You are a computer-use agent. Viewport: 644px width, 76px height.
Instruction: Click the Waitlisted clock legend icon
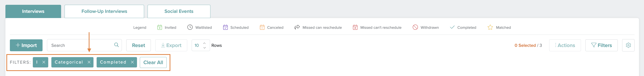[x=190, y=27]
